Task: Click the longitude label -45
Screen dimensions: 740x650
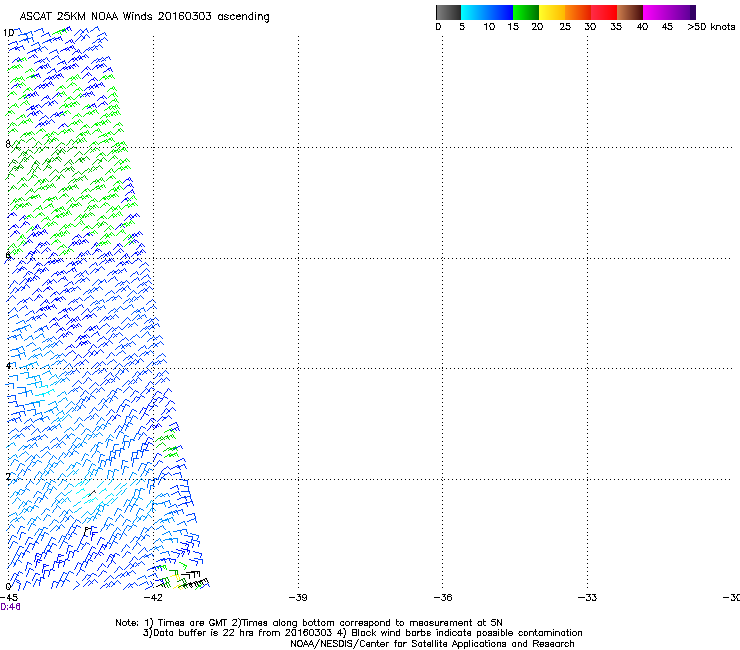Action: coord(9,598)
